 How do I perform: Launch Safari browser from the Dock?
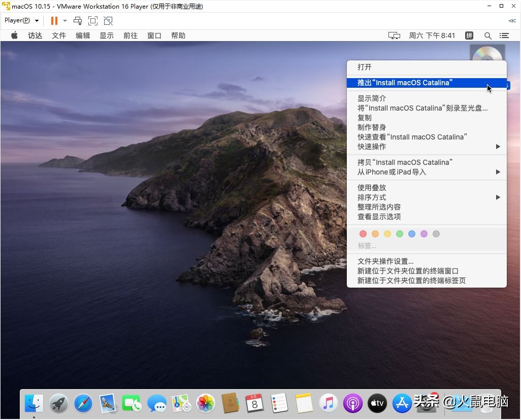[x=83, y=403]
